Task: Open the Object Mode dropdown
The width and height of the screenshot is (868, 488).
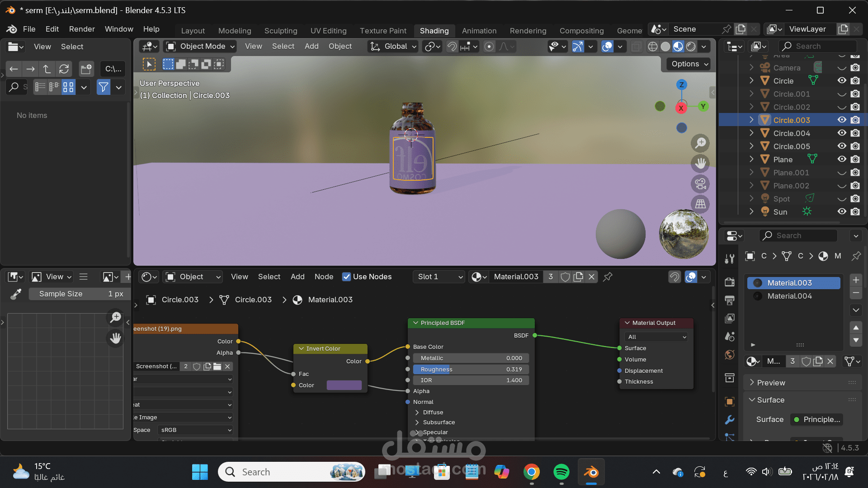Action: 201,47
